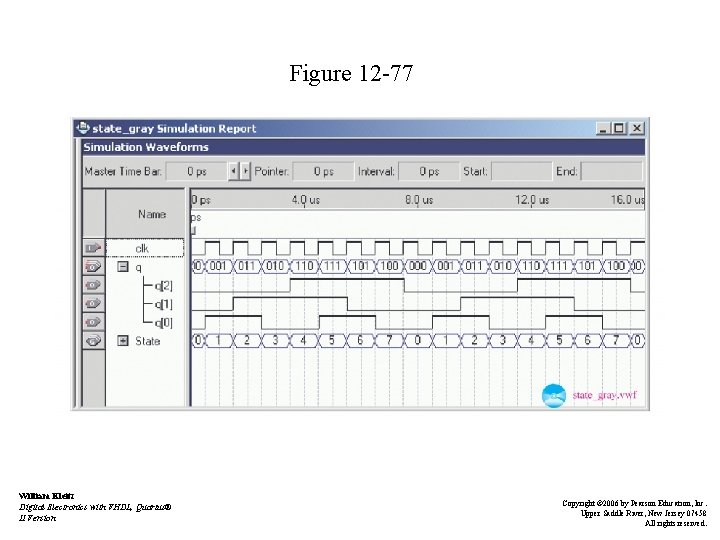Collapse the q bus group
Screen dimensions: 720x540
pos(123,266)
